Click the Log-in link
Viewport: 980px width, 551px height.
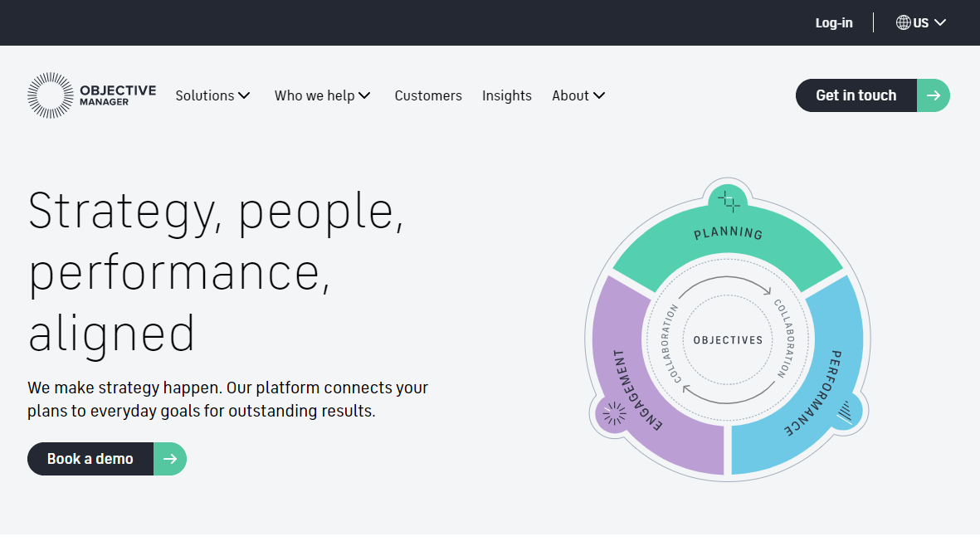834,22
